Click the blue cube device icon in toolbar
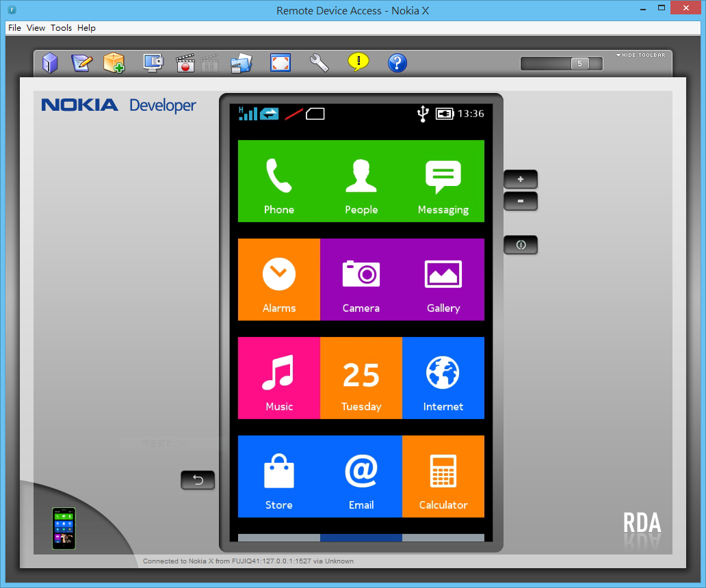The height and width of the screenshot is (588, 706). pyautogui.click(x=50, y=62)
